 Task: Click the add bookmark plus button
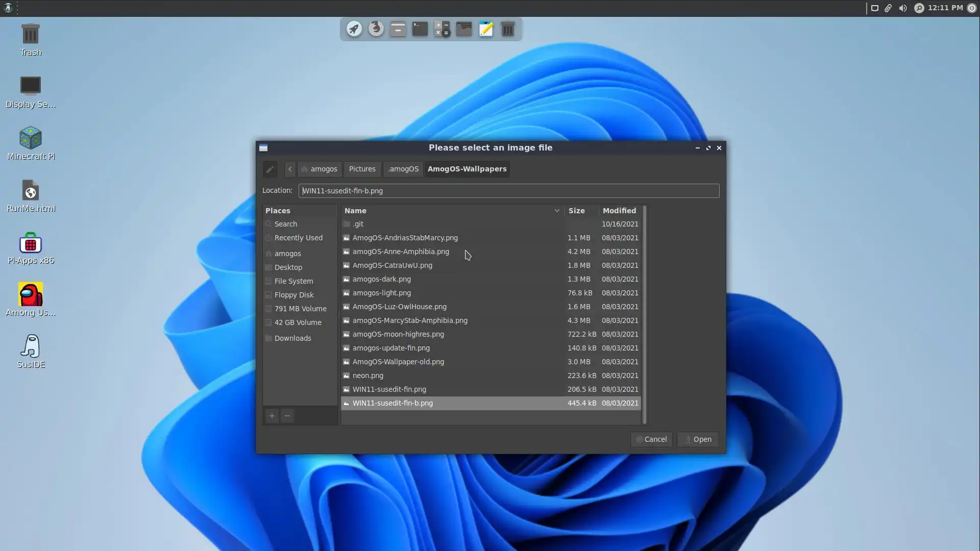click(x=272, y=416)
